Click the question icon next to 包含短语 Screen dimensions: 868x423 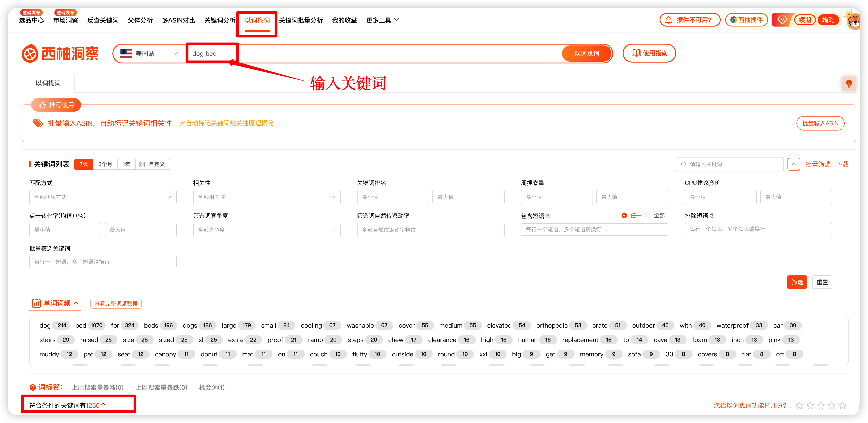[x=548, y=216]
